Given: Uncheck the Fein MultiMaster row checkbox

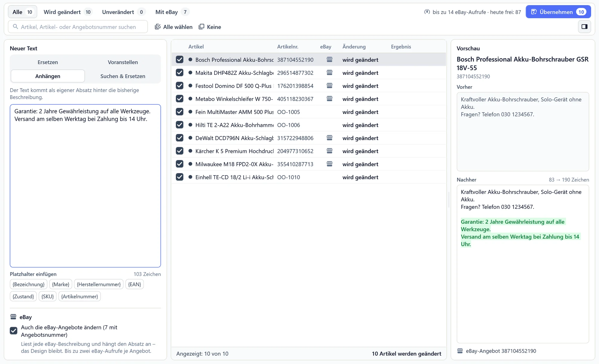Looking at the screenshot, I should click(x=180, y=112).
